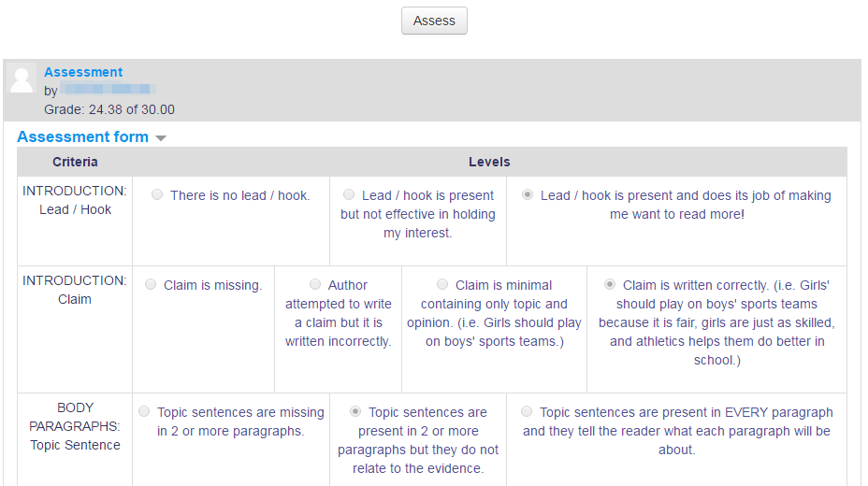Click the Criteria column header
Viewport: 868px width, 486px height.
pyautogui.click(x=75, y=162)
